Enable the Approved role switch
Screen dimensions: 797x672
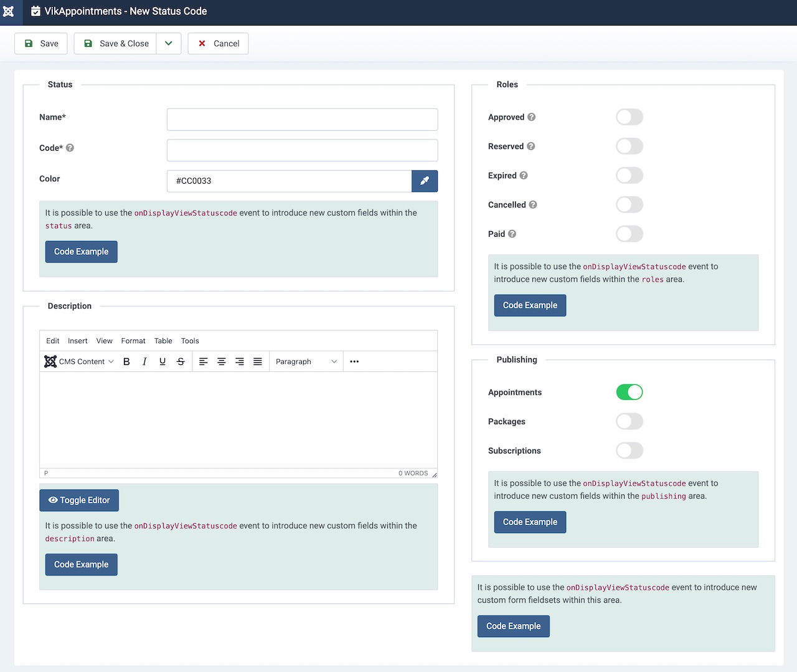point(630,117)
